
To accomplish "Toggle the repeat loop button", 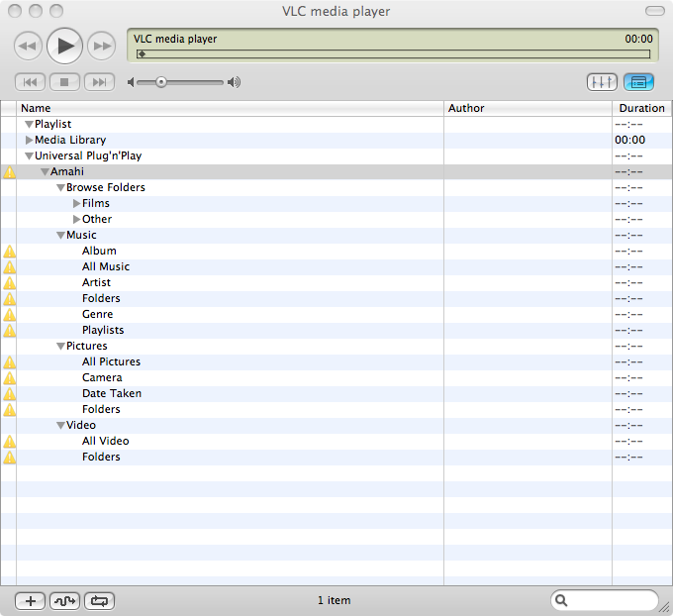I will tap(100, 601).
